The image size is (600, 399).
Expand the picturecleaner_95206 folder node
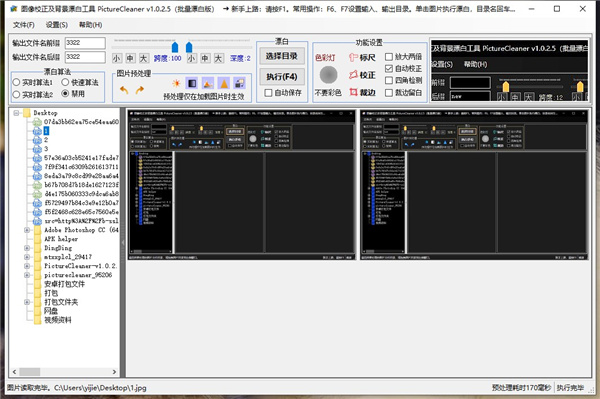click(x=27, y=275)
